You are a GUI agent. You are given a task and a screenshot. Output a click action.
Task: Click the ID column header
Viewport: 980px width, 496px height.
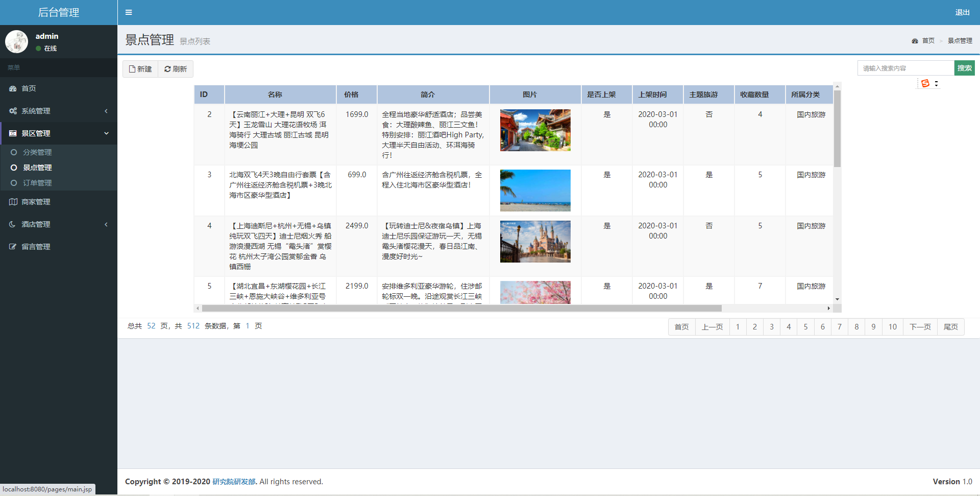(x=209, y=95)
